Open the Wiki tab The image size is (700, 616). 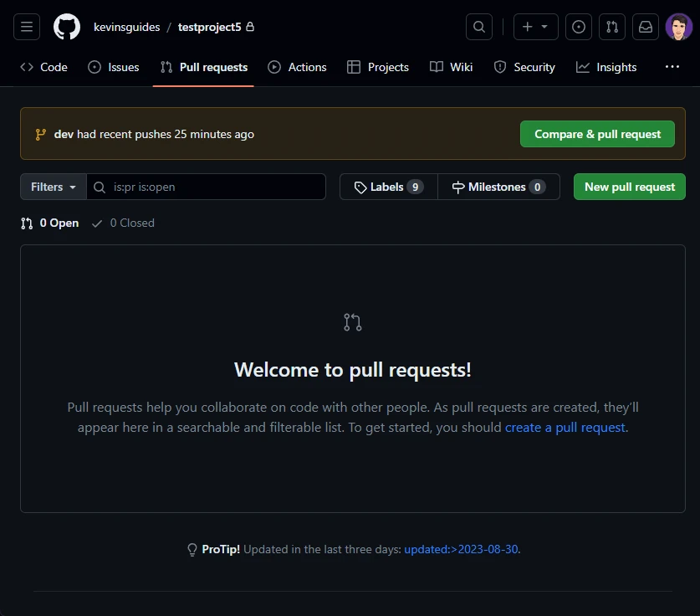(x=451, y=67)
